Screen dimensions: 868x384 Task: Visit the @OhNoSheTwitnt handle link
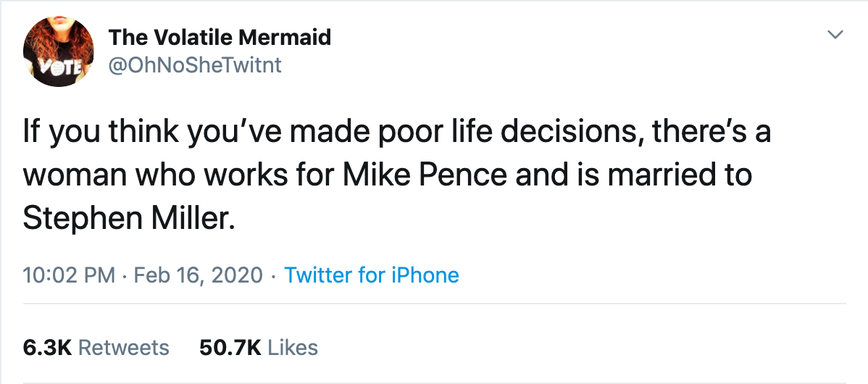tap(195, 65)
